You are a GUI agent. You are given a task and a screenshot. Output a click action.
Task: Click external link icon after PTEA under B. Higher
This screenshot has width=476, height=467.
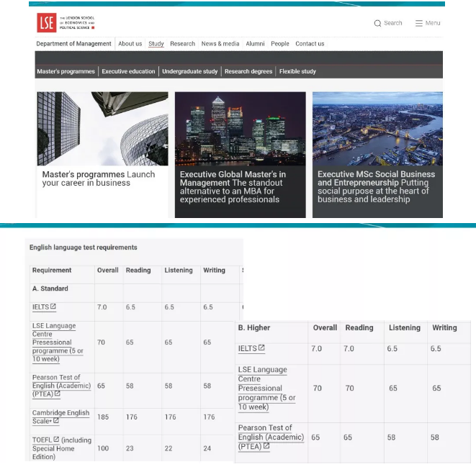266,446
